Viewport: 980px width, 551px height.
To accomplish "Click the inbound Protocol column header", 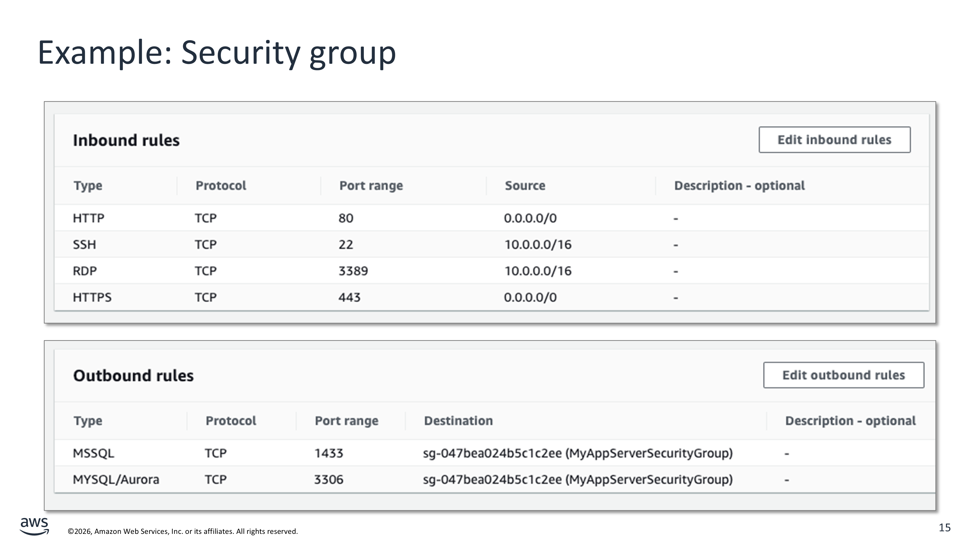I will [x=221, y=186].
